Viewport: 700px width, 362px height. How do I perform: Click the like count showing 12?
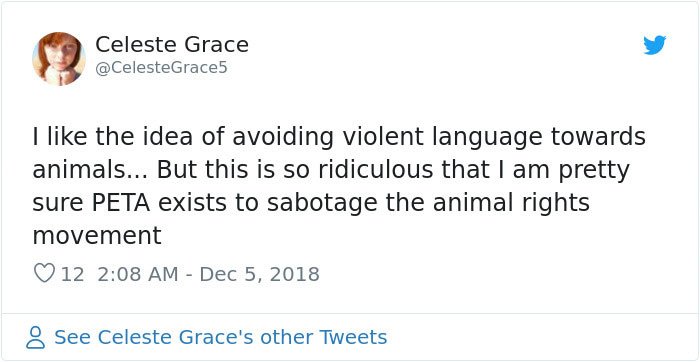pos(72,274)
